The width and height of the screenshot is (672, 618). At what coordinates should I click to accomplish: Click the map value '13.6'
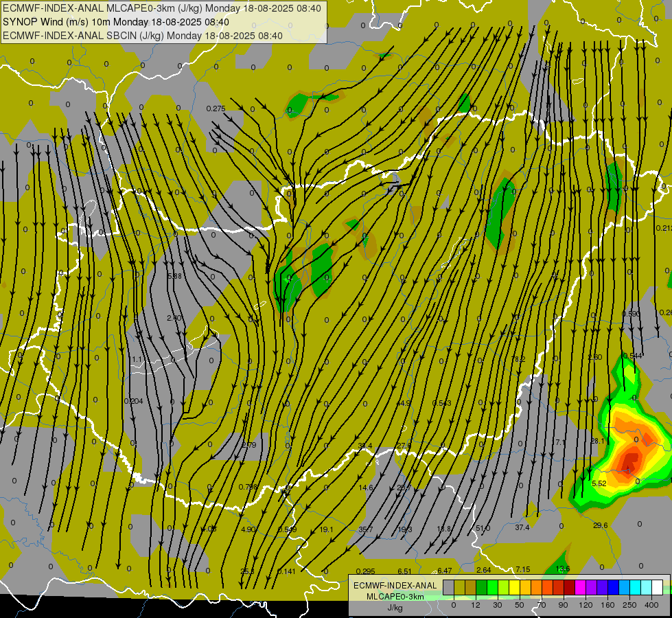pyautogui.click(x=563, y=569)
